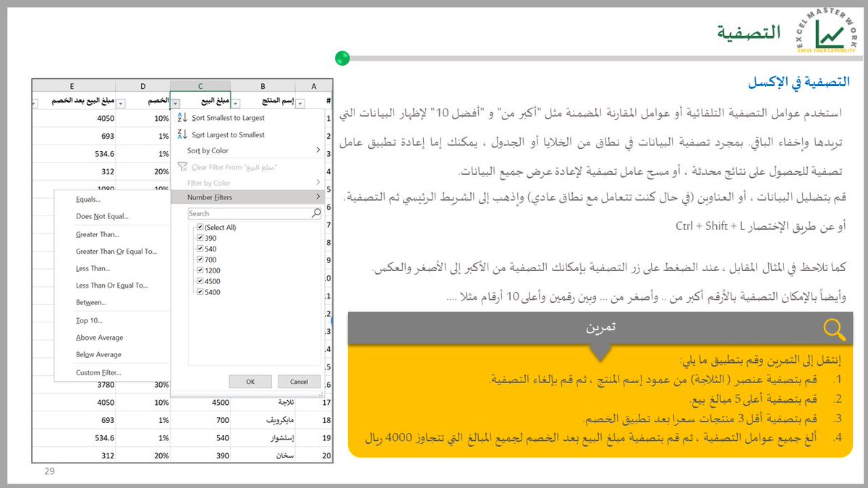Click the Sort Smallest to Largest A-Z icon
The width and height of the screenshot is (868, 488).
coord(182,117)
